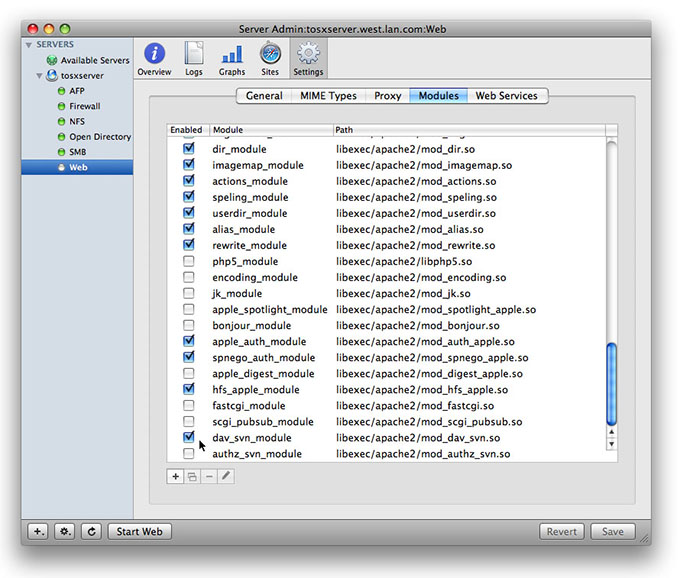The width and height of the screenshot is (680, 578).
Task: Enable the encoding_module checkbox
Action: pos(189,277)
